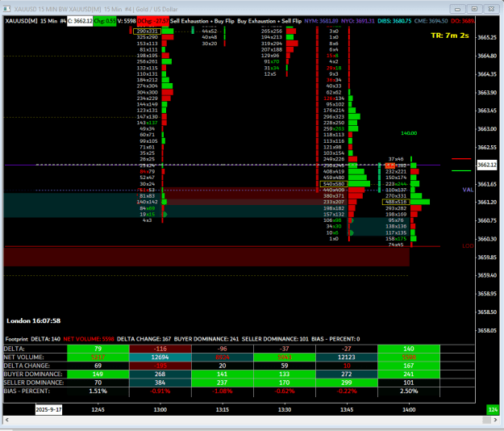The height and width of the screenshot is (431, 504).
Task: Click the BIAS - PERCENT row label in table
Action: point(27,391)
